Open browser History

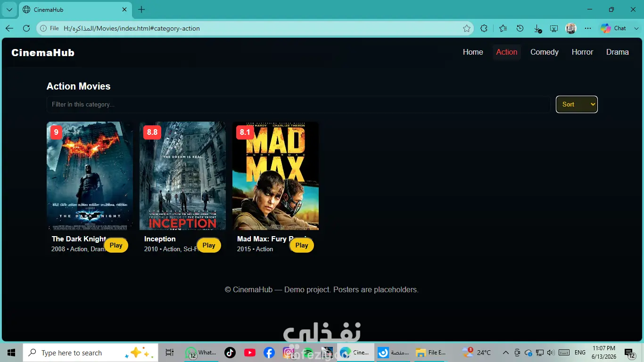pyautogui.click(x=520, y=28)
